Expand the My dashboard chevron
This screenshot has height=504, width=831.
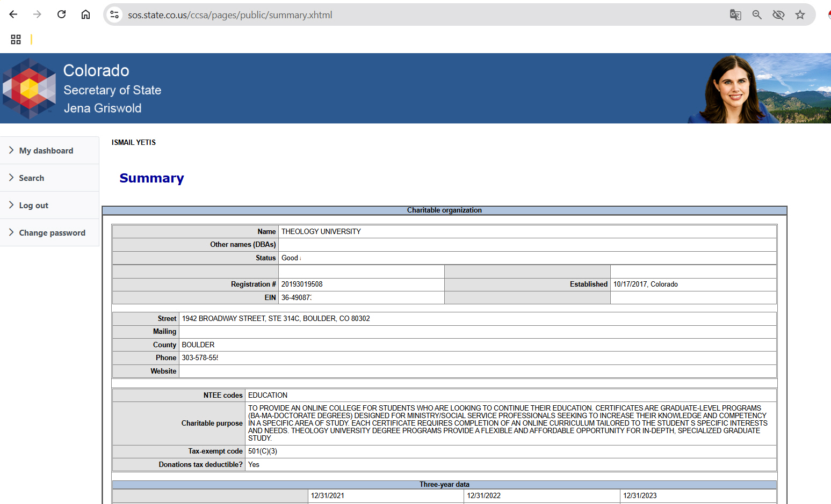(11, 150)
